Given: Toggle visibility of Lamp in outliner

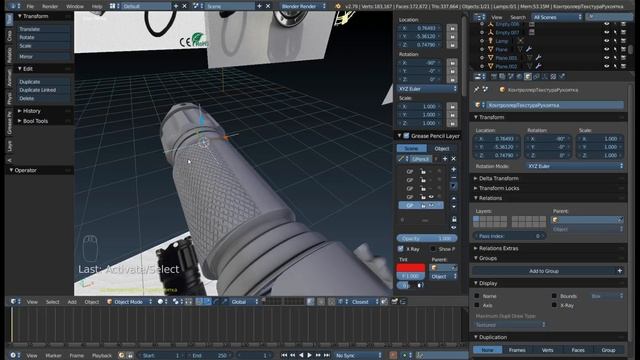Looking at the screenshot, I should click(606, 41).
